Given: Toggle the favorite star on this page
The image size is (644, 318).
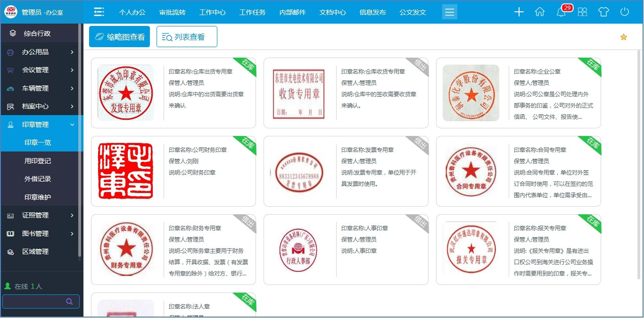Looking at the screenshot, I should coord(624,36).
